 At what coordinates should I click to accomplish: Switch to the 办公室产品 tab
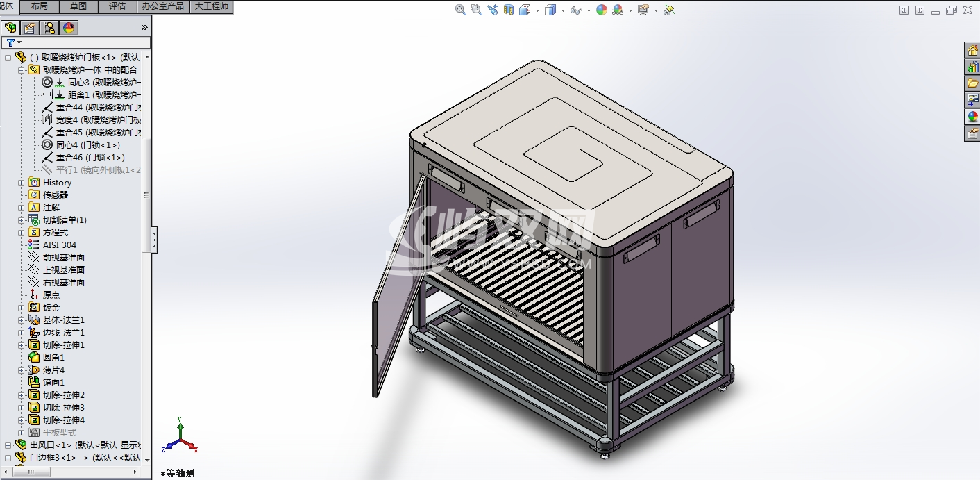pos(163,7)
